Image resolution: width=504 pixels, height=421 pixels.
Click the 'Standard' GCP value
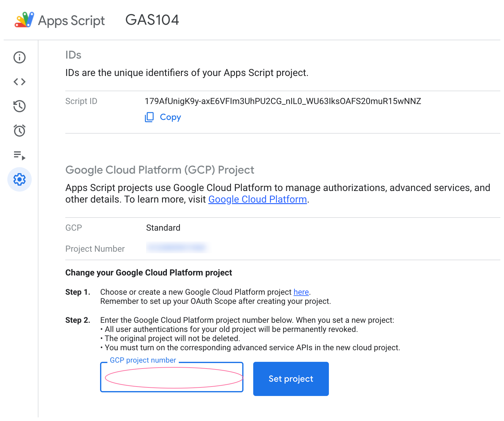tap(163, 228)
